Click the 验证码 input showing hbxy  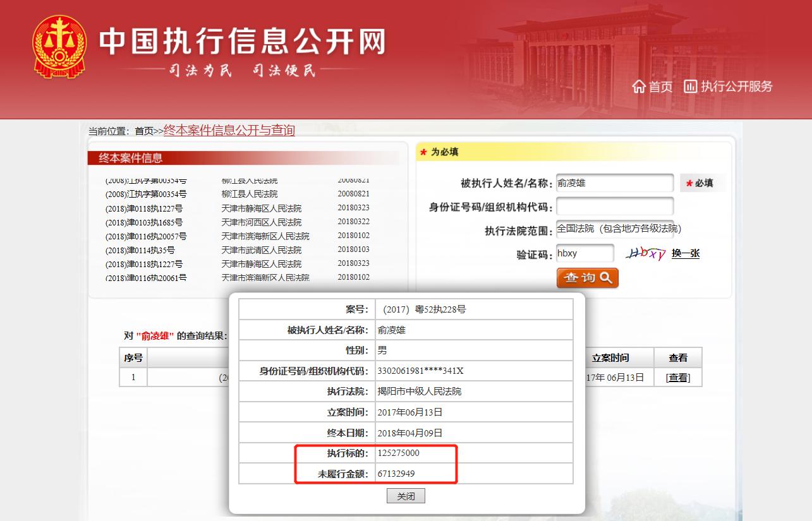[585, 253]
